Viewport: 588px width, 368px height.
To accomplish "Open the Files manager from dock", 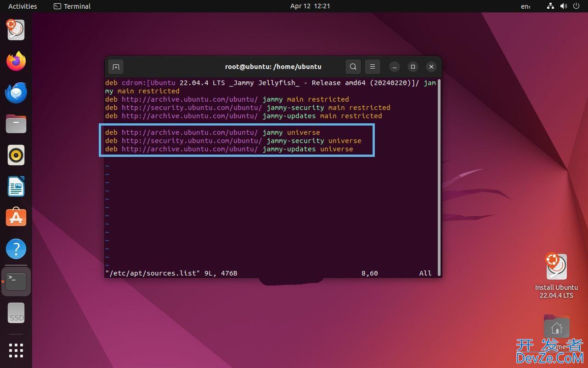I will click(16, 124).
